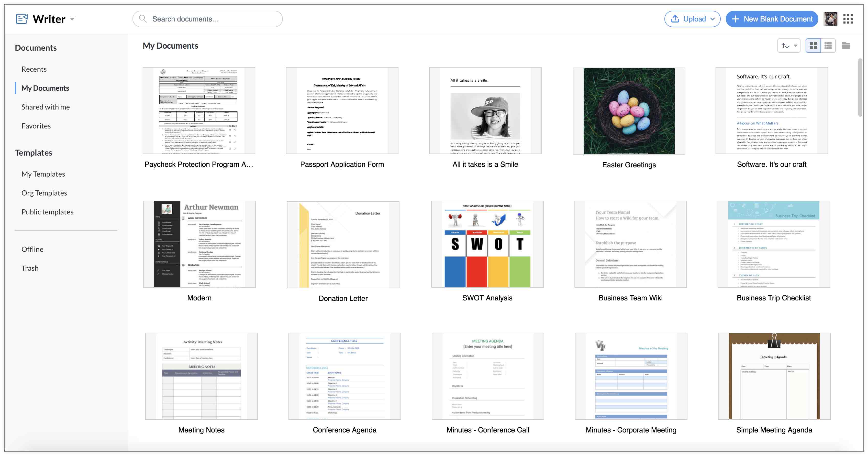Click plus icon on New Blank Document
This screenshot has height=456, width=868.
pos(736,19)
